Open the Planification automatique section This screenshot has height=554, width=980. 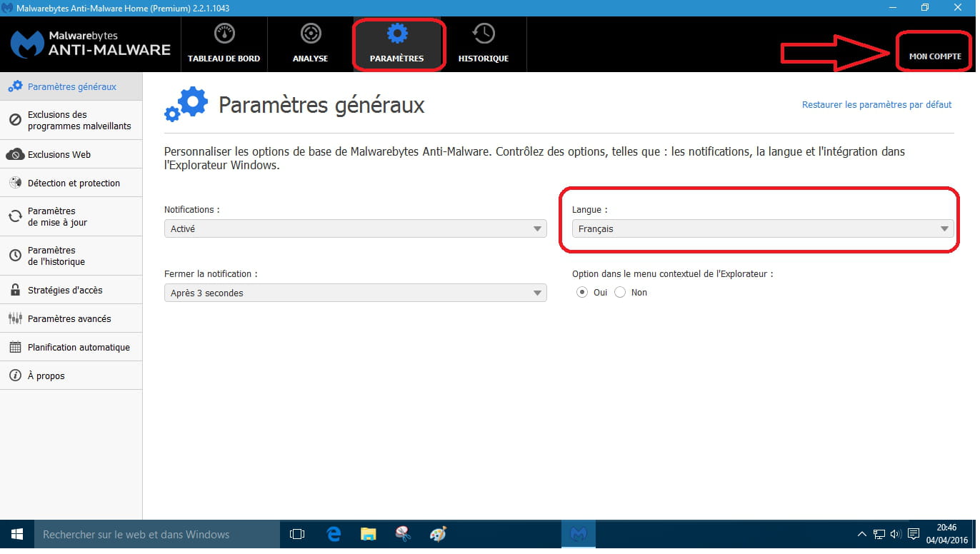(x=71, y=348)
